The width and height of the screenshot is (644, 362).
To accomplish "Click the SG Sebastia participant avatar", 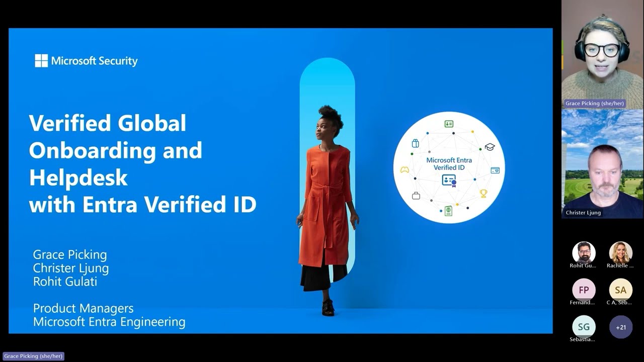I will coord(584,327).
